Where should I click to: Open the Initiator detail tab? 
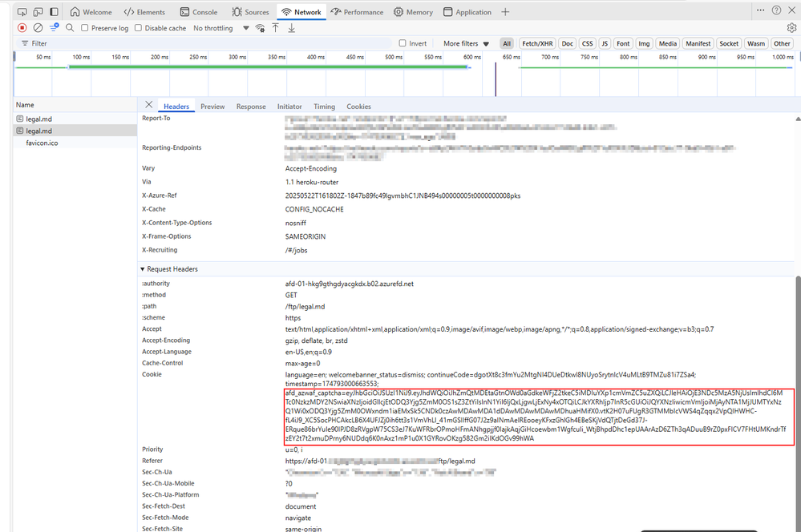coord(289,107)
